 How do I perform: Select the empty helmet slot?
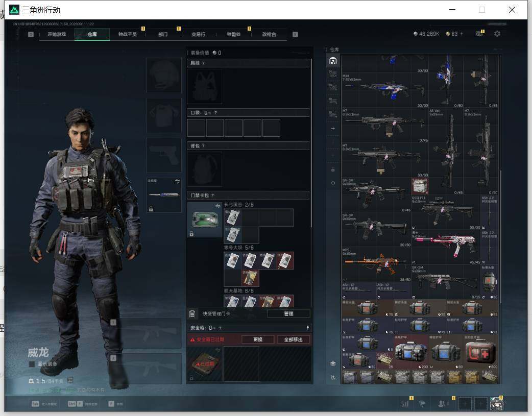click(x=164, y=75)
